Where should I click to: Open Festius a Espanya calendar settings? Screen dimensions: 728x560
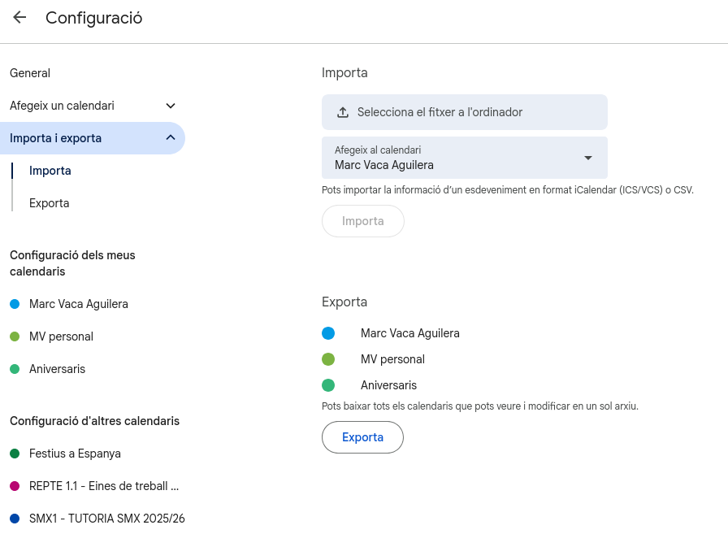point(75,454)
